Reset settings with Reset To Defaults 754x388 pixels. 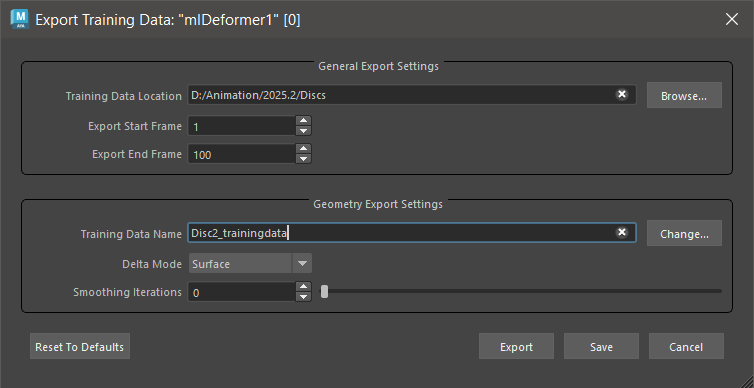coord(80,346)
